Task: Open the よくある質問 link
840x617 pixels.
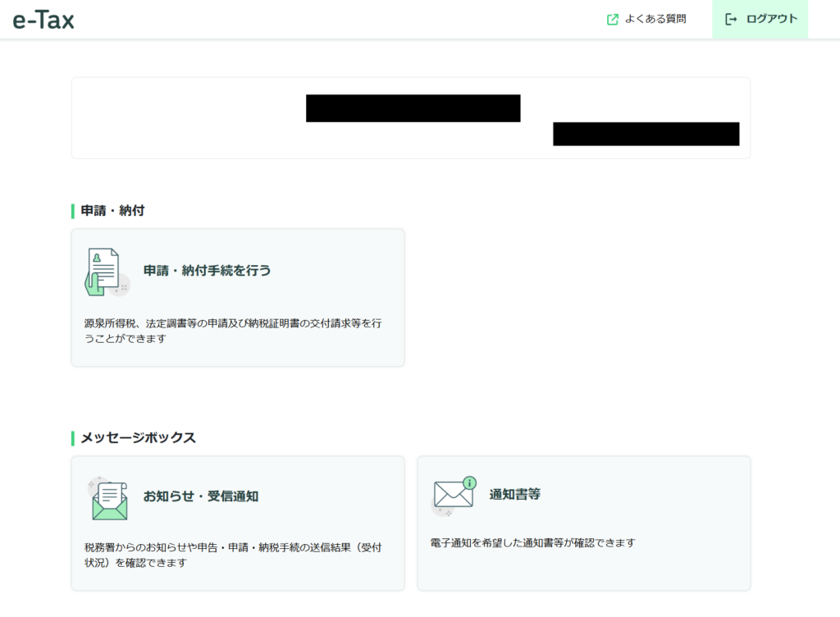Action: point(646,20)
